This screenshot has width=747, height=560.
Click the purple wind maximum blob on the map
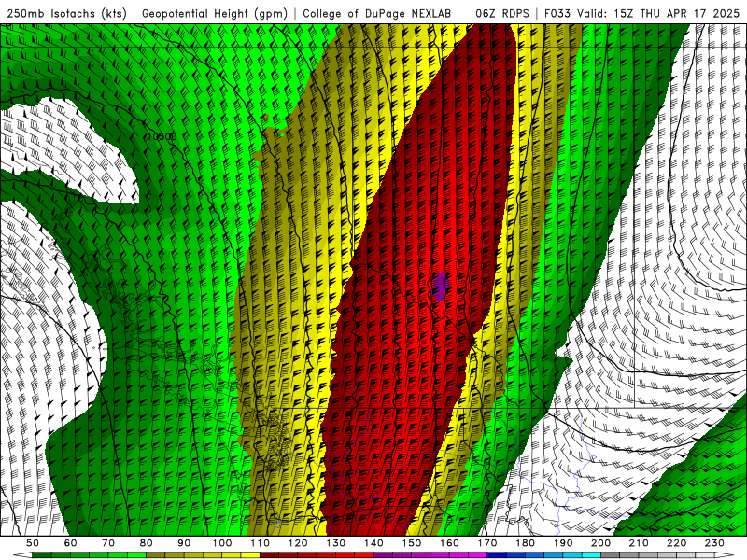tap(440, 287)
